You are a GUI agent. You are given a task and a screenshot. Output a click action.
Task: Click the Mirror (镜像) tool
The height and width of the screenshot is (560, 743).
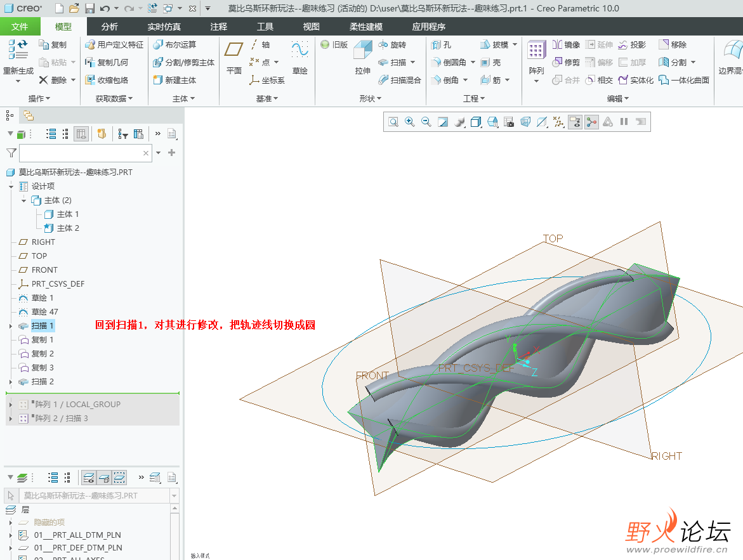566,44
